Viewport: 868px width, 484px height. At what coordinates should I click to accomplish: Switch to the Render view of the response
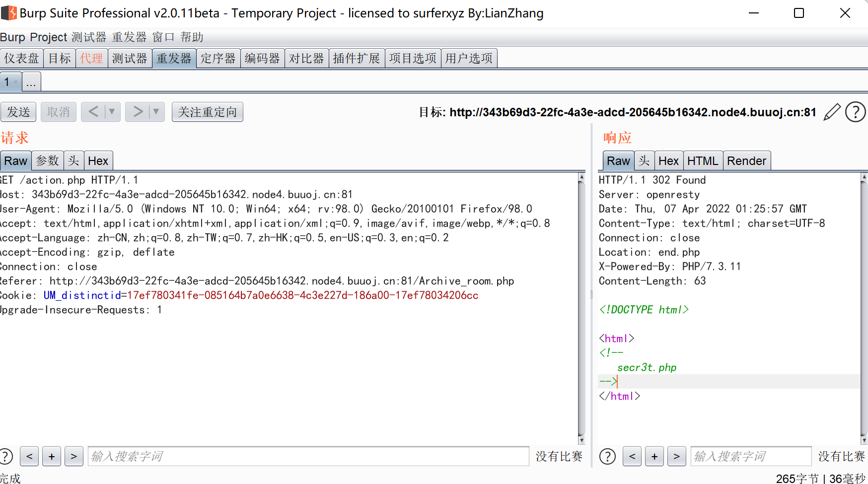pyautogui.click(x=747, y=160)
